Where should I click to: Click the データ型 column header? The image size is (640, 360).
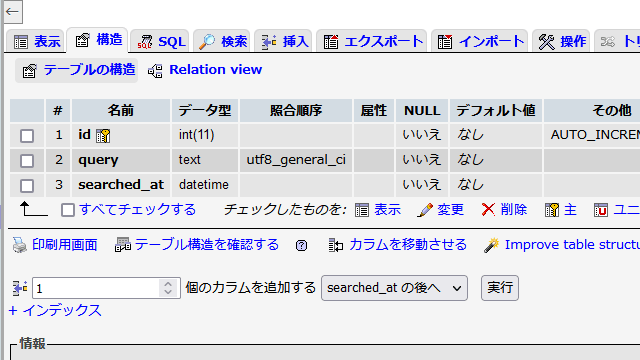click(x=205, y=111)
